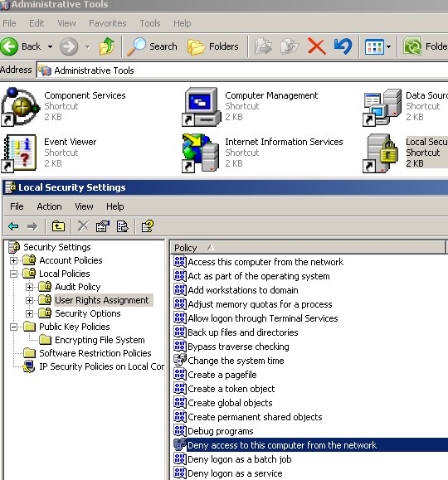Image resolution: width=448 pixels, height=480 pixels.
Task: Open the Event Viewer shortcut icon
Action: (20, 153)
